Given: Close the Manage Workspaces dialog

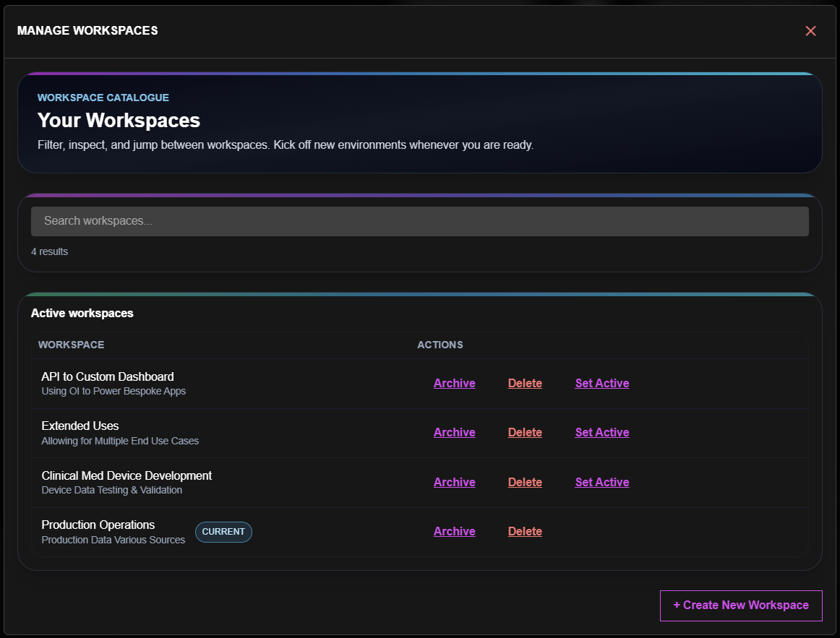Looking at the screenshot, I should [x=810, y=31].
